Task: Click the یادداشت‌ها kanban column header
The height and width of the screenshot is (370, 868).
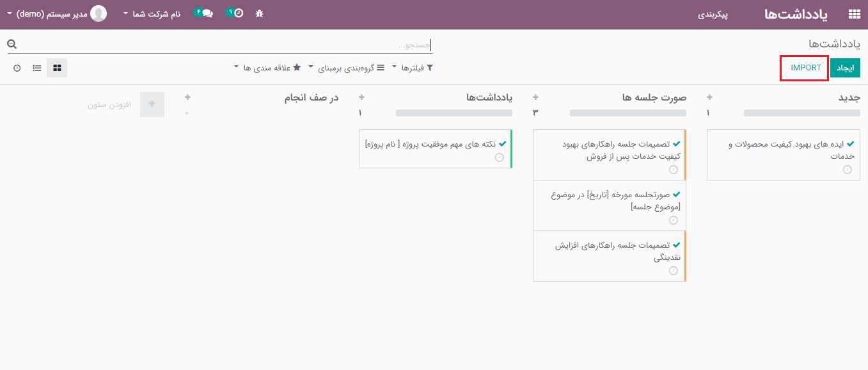Action: coord(489,98)
